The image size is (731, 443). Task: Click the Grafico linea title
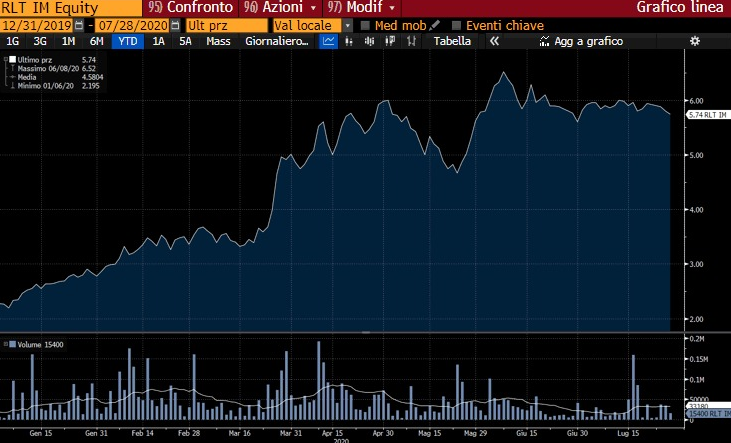[x=680, y=7]
